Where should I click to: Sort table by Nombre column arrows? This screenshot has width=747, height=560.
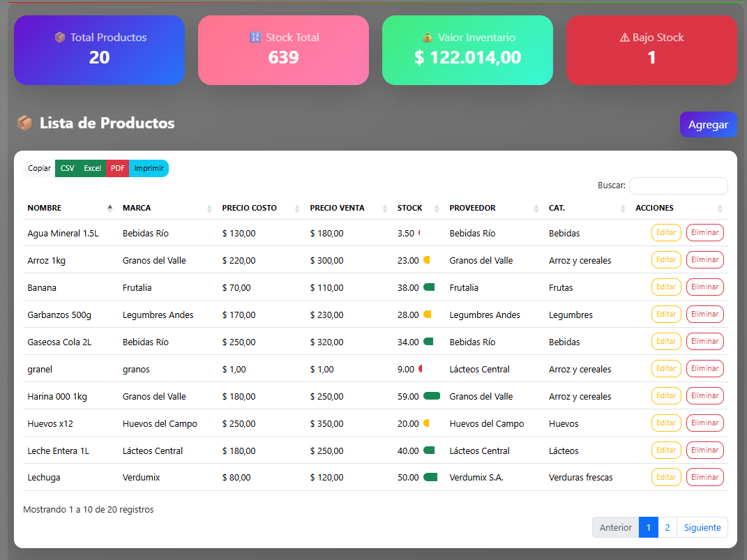click(x=110, y=208)
